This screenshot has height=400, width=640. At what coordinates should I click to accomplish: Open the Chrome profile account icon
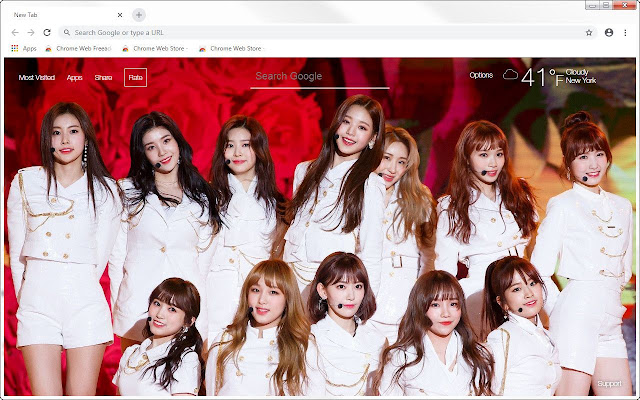pos(609,33)
